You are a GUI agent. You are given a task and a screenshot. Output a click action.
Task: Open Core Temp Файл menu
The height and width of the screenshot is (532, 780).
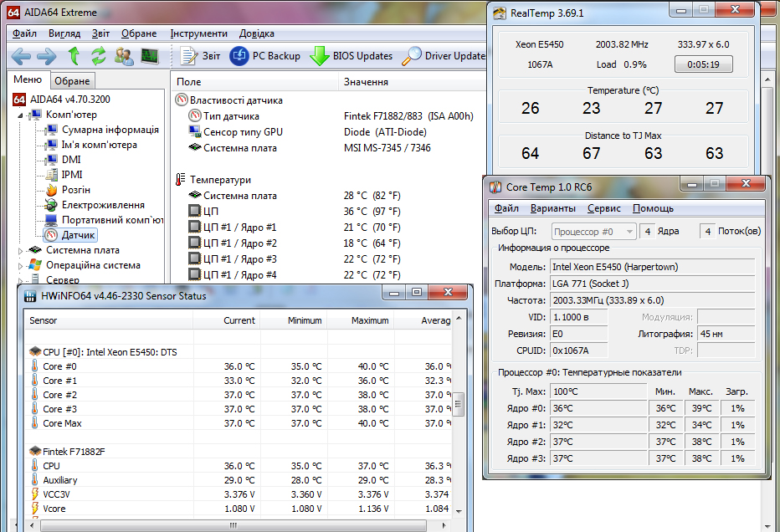tap(506, 208)
